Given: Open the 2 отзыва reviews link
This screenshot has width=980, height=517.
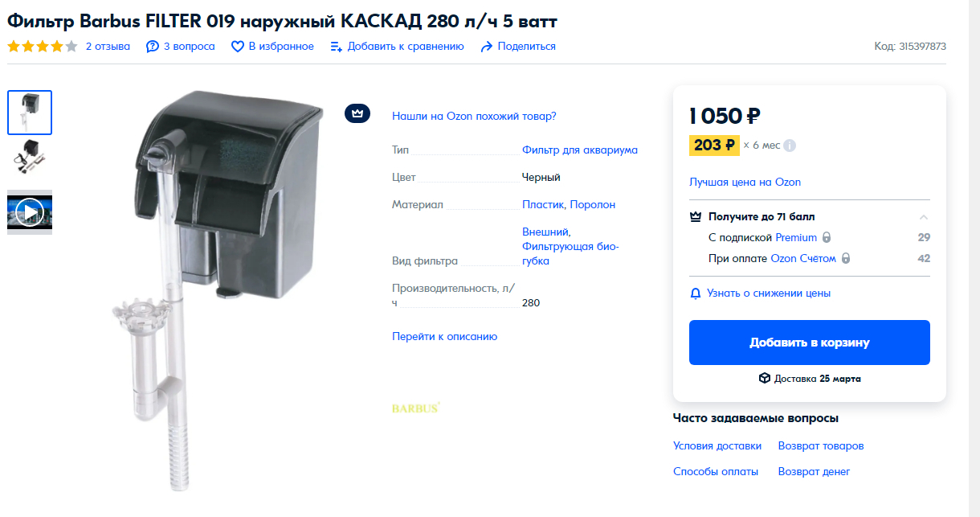Looking at the screenshot, I should pyautogui.click(x=108, y=47).
